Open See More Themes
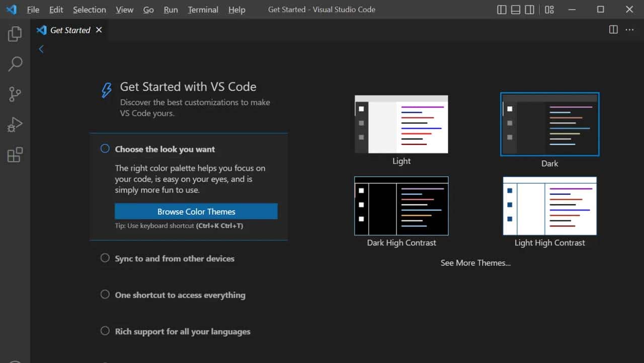 [x=475, y=262]
